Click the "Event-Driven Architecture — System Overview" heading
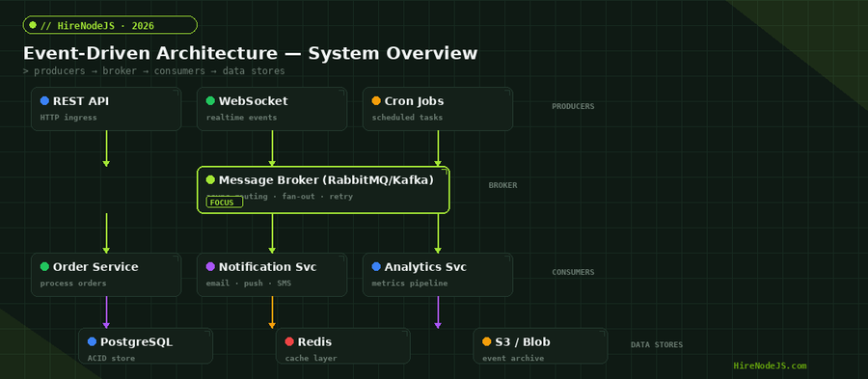Screen dimensions: 868x379 point(250,54)
